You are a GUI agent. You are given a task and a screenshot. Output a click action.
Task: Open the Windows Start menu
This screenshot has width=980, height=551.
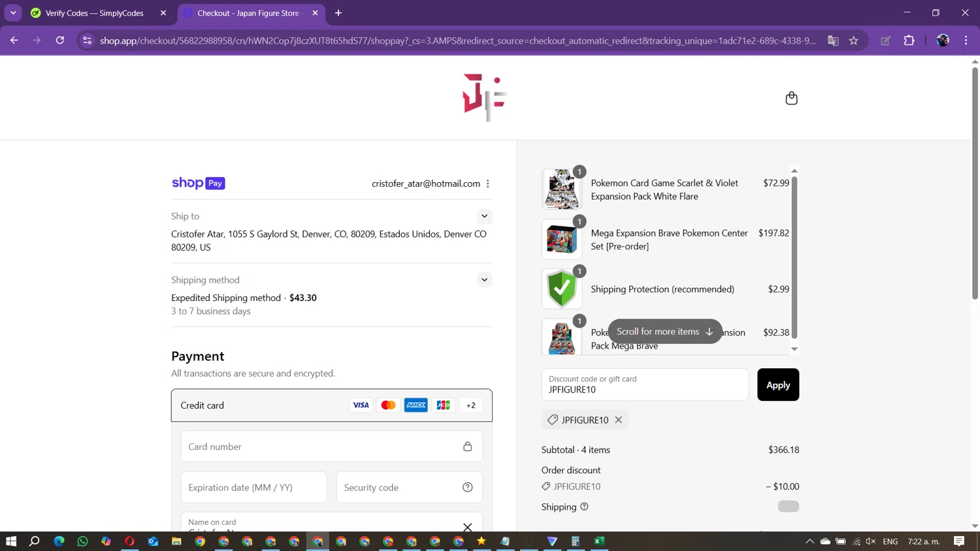coord(11,541)
